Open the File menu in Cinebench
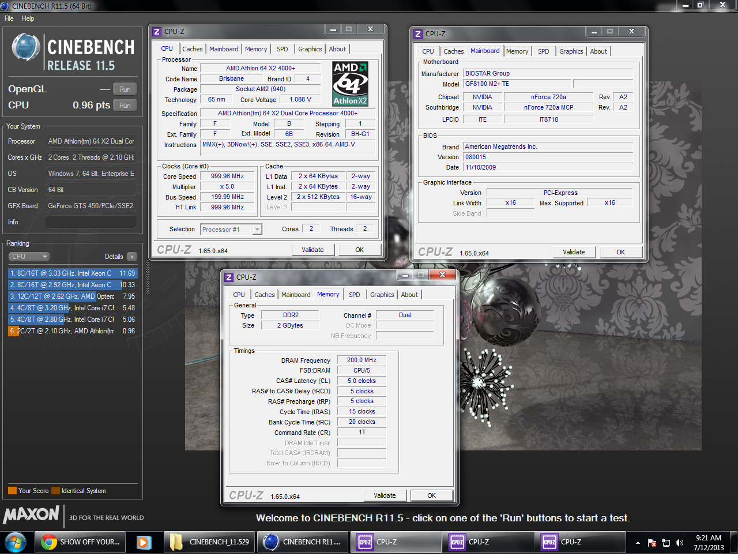Screen dimensions: 738x560 point(9,18)
